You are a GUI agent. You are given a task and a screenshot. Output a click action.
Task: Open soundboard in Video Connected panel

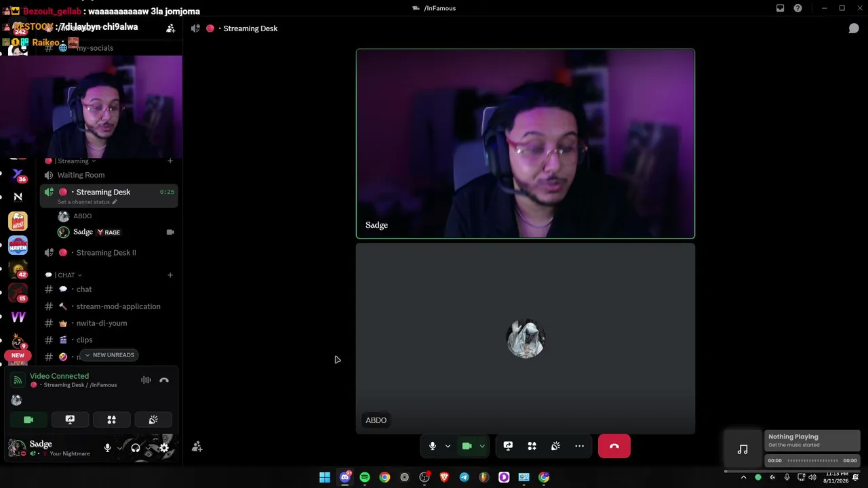(153, 420)
